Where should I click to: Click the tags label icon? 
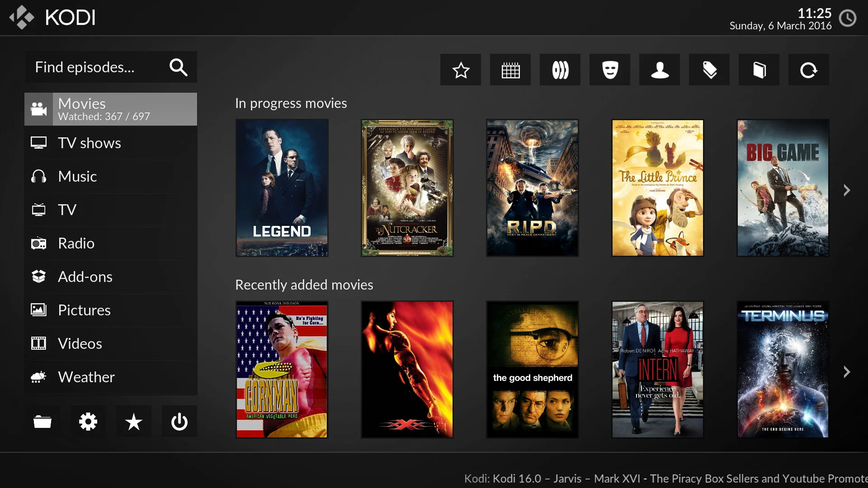[x=709, y=70]
